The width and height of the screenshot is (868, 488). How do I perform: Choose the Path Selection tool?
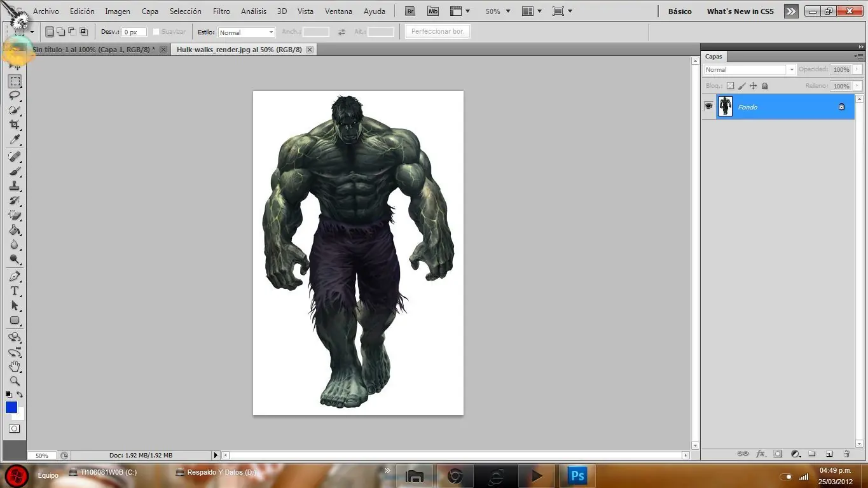[x=15, y=305]
